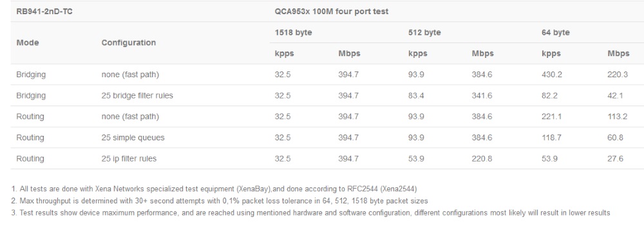Viewport: 644px width, 233px height.
Task: Click the 25 simple queues configuration cell
Action: pyautogui.click(x=133, y=138)
